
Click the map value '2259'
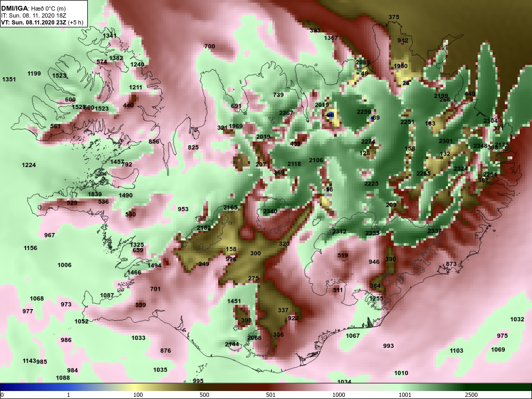coord(364,112)
